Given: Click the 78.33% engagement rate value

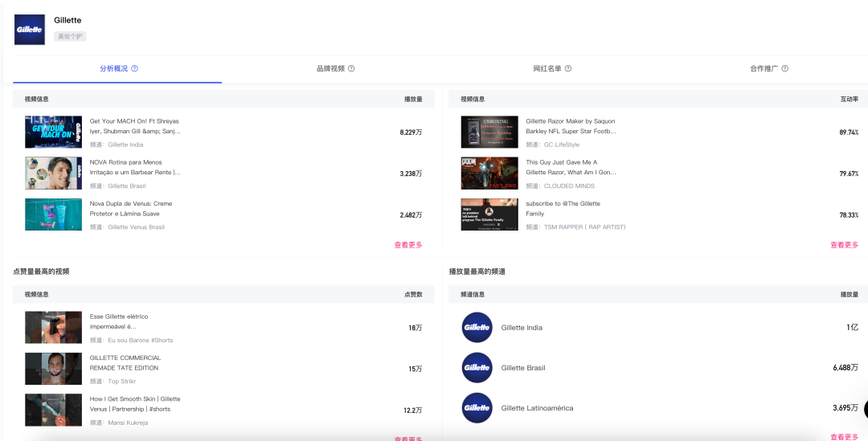Looking at the screenshot, I should [849, 214].
